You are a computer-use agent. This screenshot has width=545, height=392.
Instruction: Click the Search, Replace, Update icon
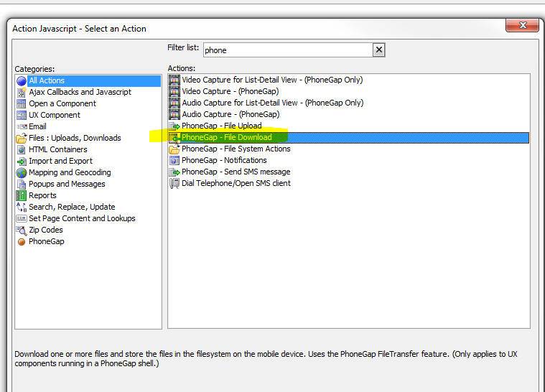(22, 207)
